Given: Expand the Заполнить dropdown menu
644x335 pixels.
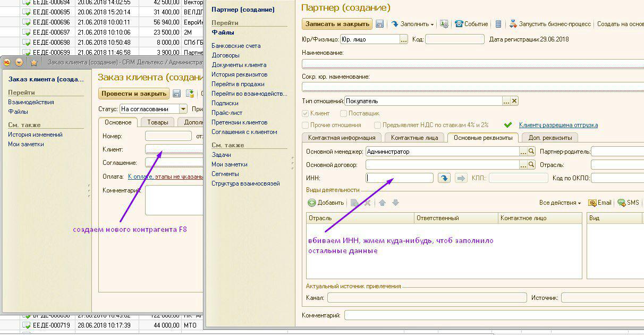Looking at the screenshot, I should click(x=413, y=24).
